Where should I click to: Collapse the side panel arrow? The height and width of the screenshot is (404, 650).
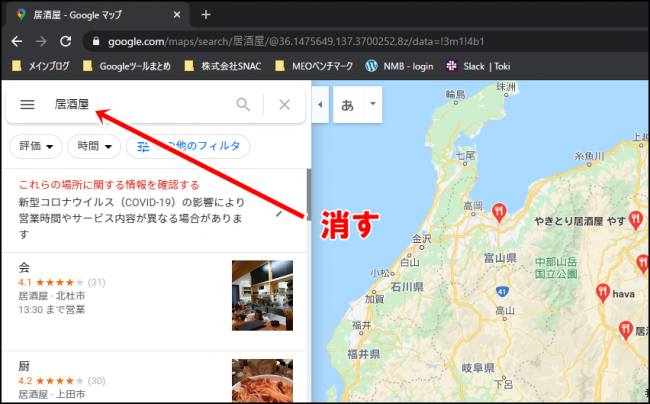point(320,104)
